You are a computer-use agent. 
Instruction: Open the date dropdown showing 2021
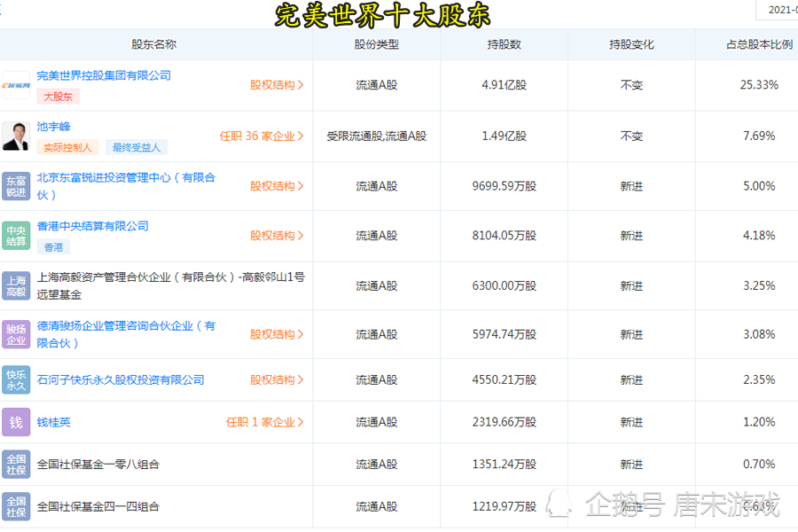click(x=777, y=10)
